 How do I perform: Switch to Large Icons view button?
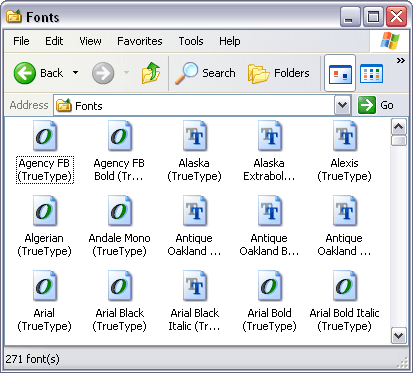pyautogui.click(x=340, y=73)
